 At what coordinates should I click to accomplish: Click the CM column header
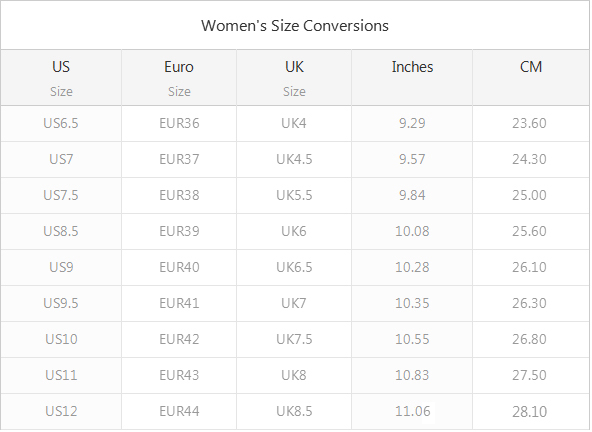point(531,78)
